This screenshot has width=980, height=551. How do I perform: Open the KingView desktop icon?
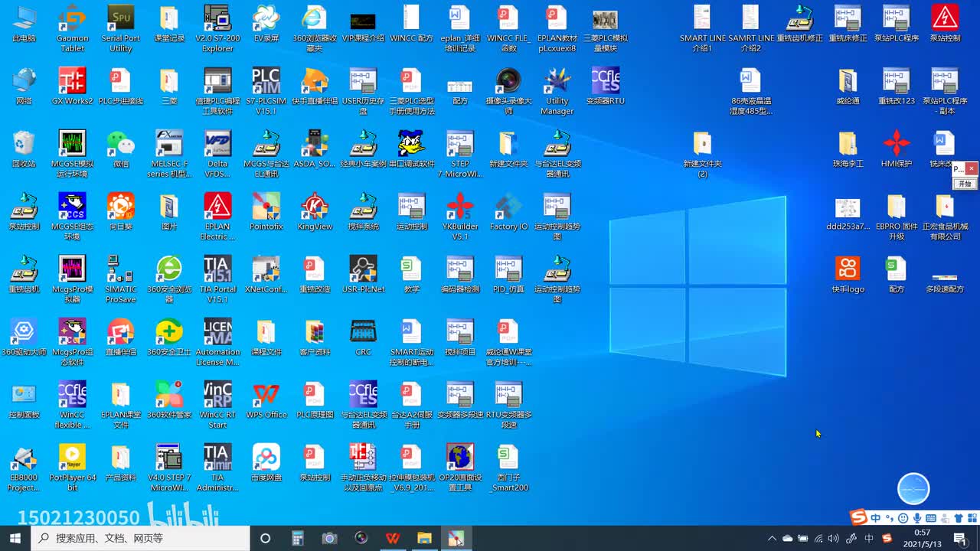pyautogui.click(x=315, y=207)
